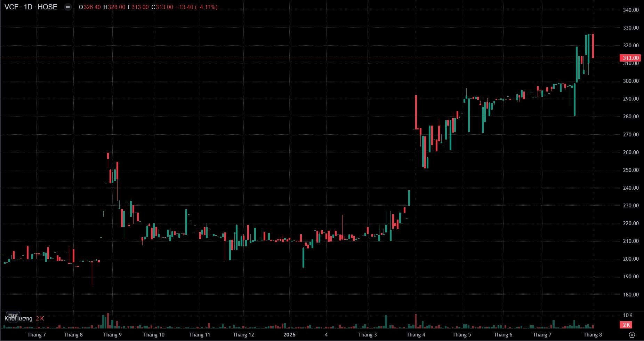Select the Khối lượng volume indicator label

18,318
